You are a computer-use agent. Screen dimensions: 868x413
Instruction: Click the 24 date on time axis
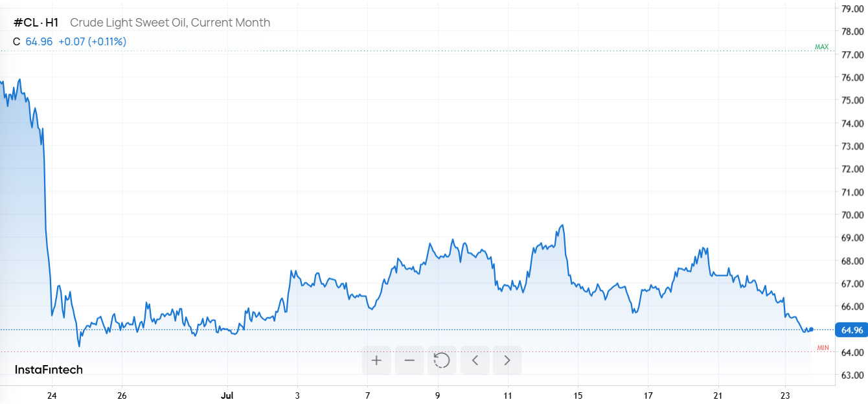coord(52,395)
